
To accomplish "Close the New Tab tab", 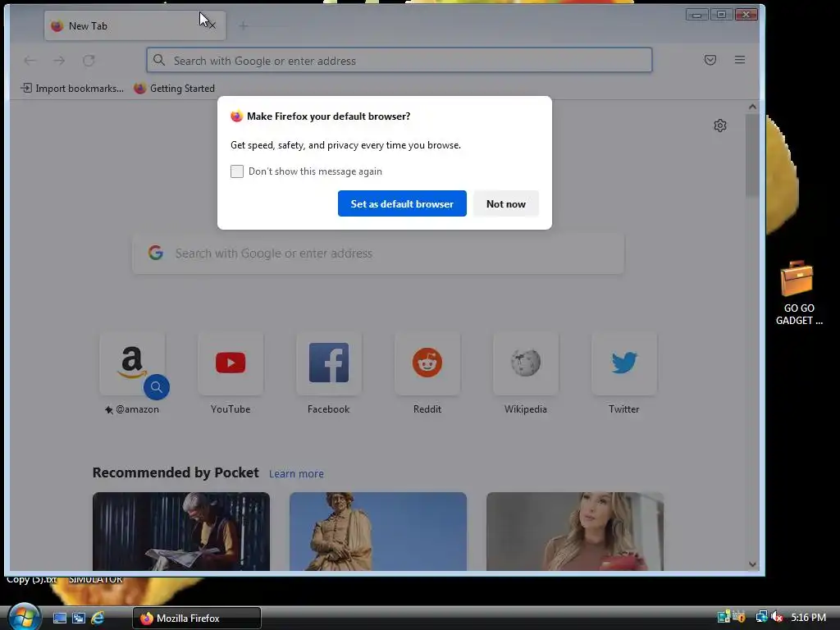I will [x=212, y=25].
